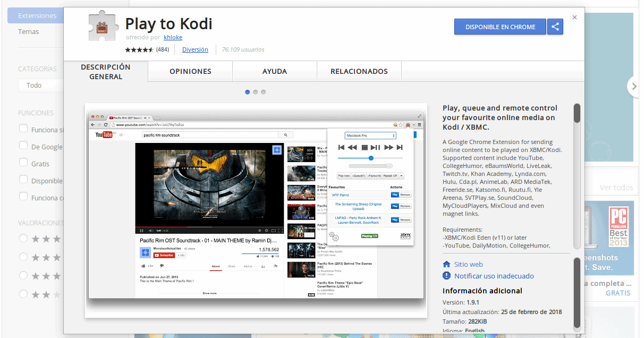The height and width of the screenshot is (338, 644).
Task: Select the second screenshot carousel dot
Action: click(256, 92)
